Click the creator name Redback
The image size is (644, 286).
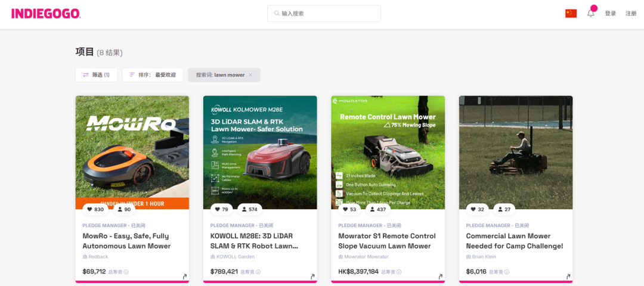(98, 256)
